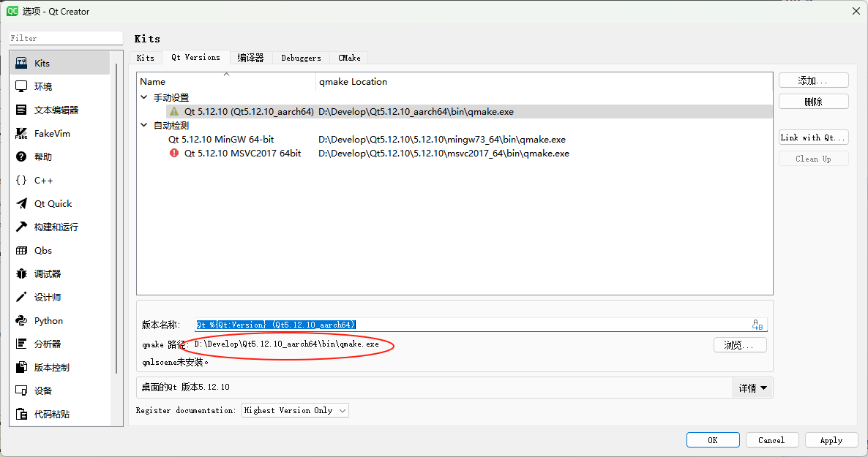Open the 设备 devices icon
868x457 pixels.
21,390
